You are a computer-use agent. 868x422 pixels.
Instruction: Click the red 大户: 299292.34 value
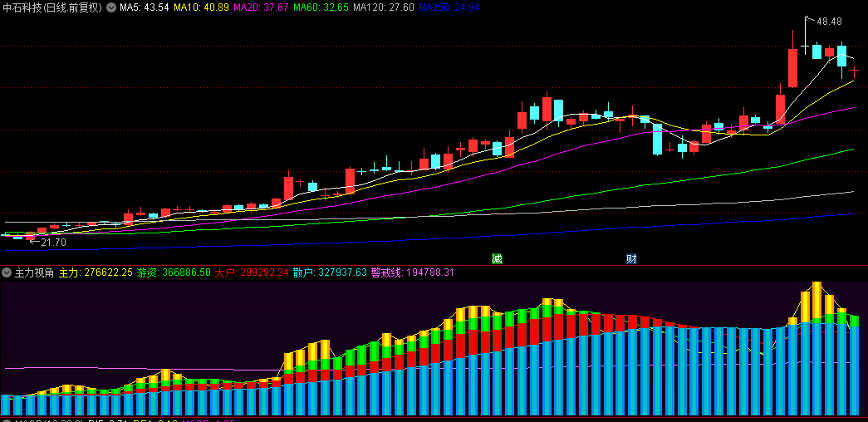252,272
